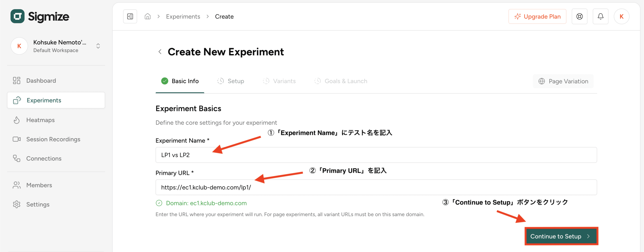Click into the Primary URL field
644x252 pixels.
[376, 187]
